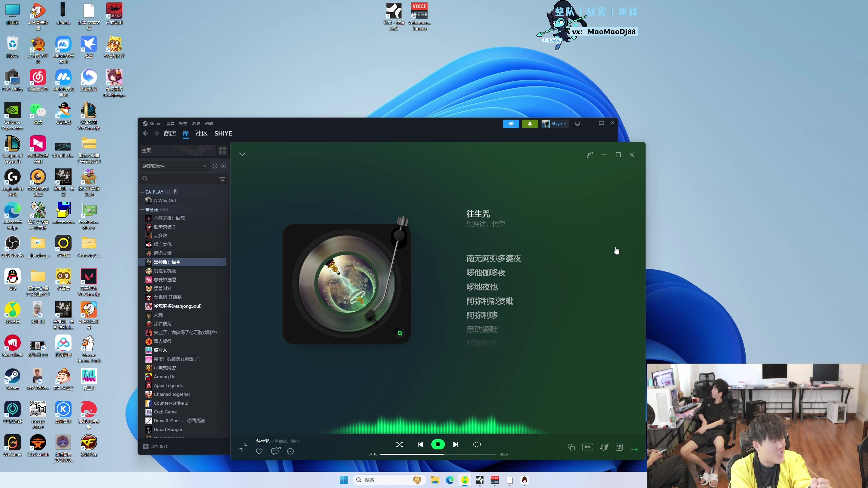Open the 商店 Steam Store tab
The height and width of the screenshot is (488, 868).
point(169,133)
